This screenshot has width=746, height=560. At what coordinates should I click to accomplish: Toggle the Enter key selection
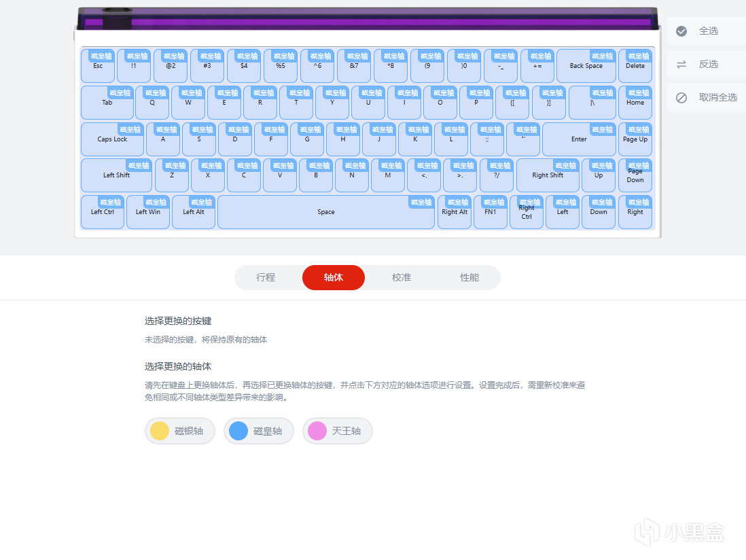click(579, 139)
